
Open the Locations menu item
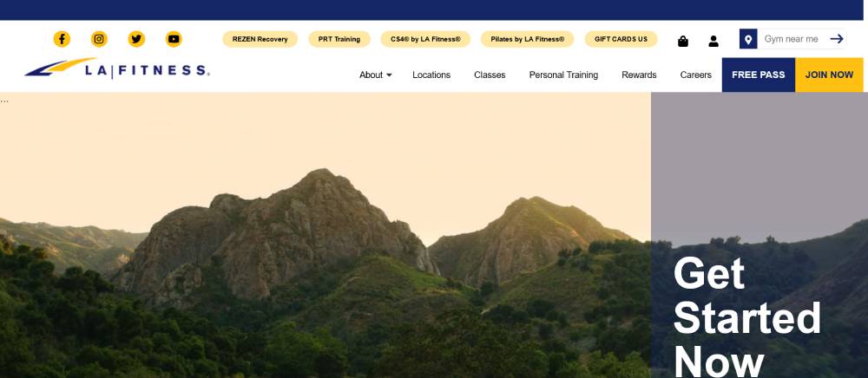[431, 75]
